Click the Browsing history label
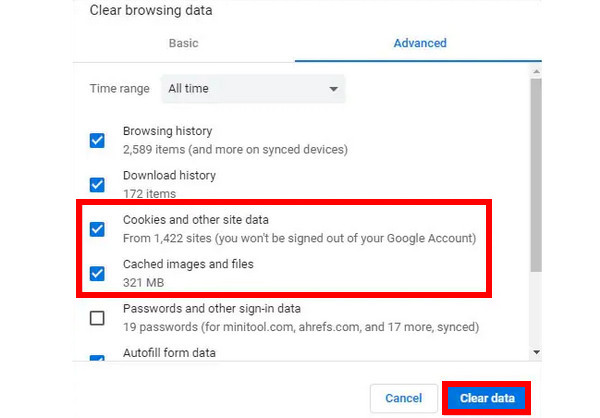This screenshot has width=600, height=418. coord(168,131)
